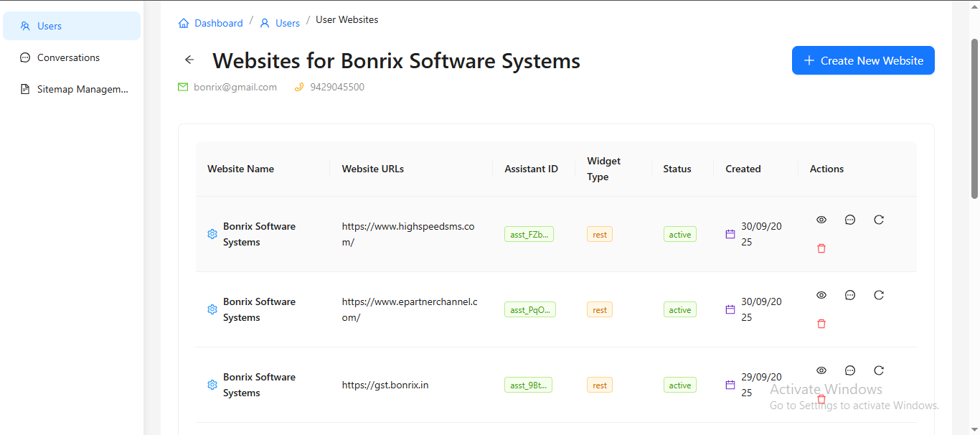This screenshot has width=980, height=435.
Task: Click the Create New Website button
Action: (x=863, y=60)
